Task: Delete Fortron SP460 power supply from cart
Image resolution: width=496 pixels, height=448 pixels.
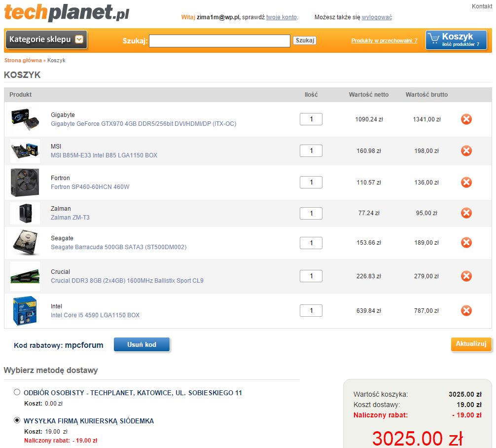Action: pyautogui.click(x=466, y=183)
